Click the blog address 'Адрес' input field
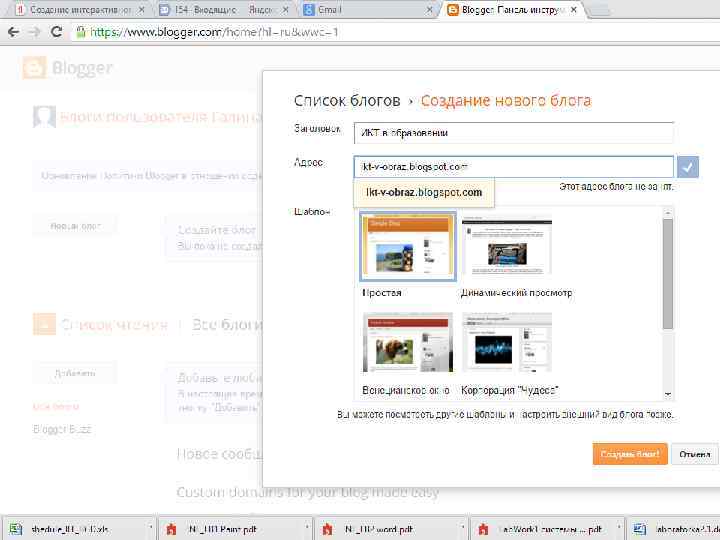 pos(513,167)
